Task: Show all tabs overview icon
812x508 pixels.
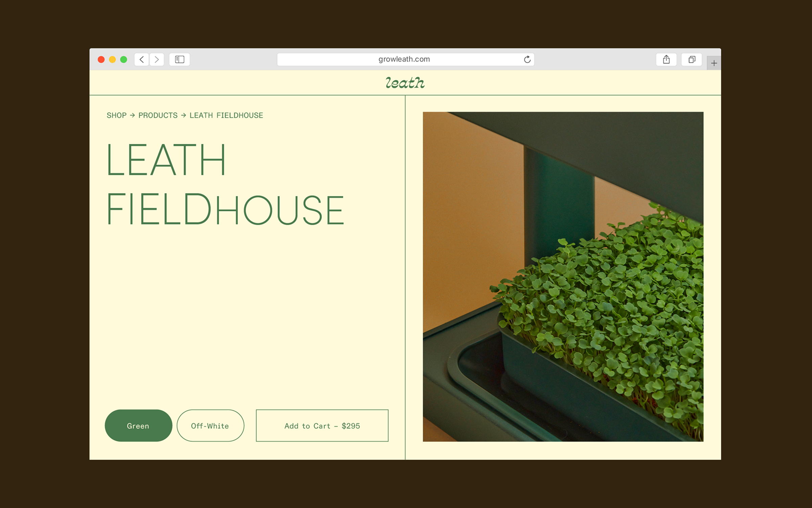Action: click(692, 60)
